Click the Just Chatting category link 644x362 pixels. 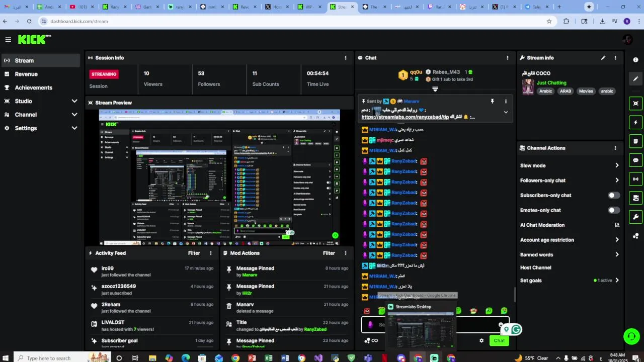(551, 82)
